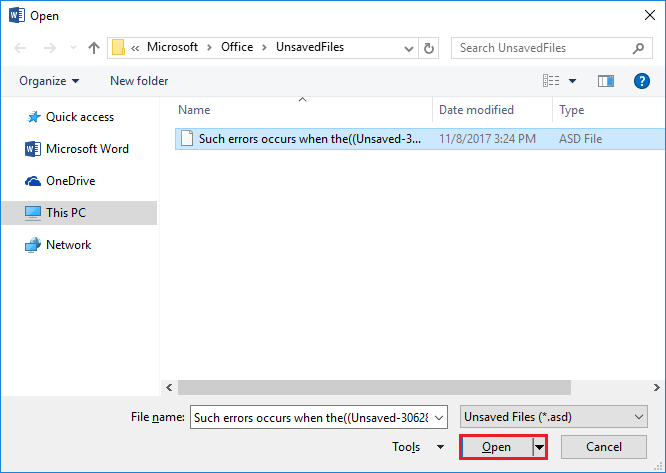Click the folder icon in address bar
Screen dimensions: 666x473
(x=119, y=48)
